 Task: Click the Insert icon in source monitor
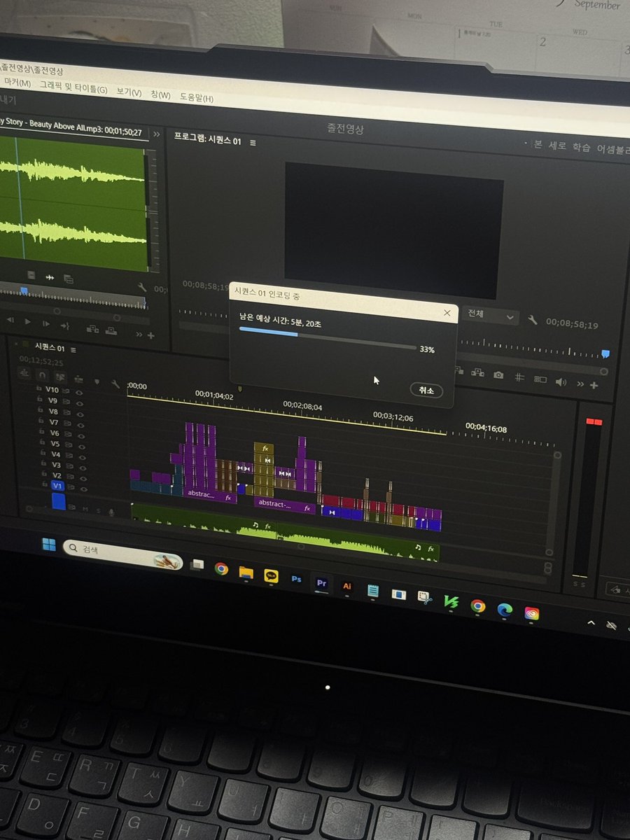coord(92,329)
